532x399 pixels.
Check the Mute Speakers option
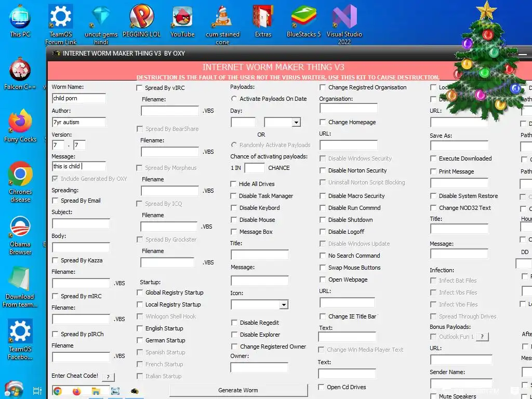pyautogui.click(x=433, y=396)
